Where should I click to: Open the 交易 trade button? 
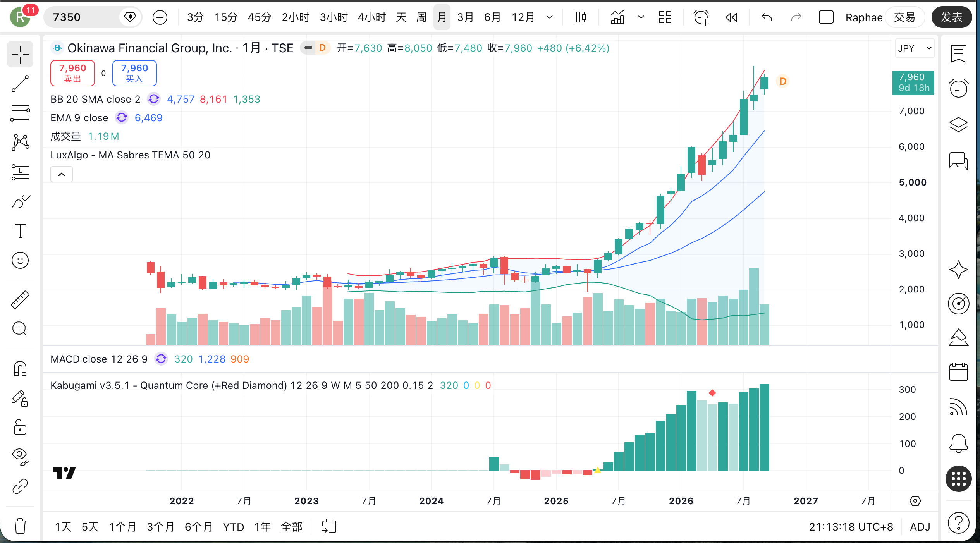(904, 17)
